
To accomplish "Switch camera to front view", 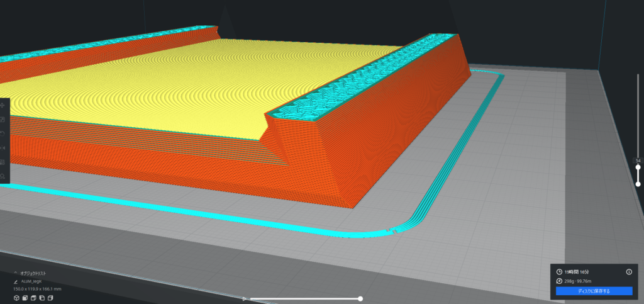I will point(25,297).
